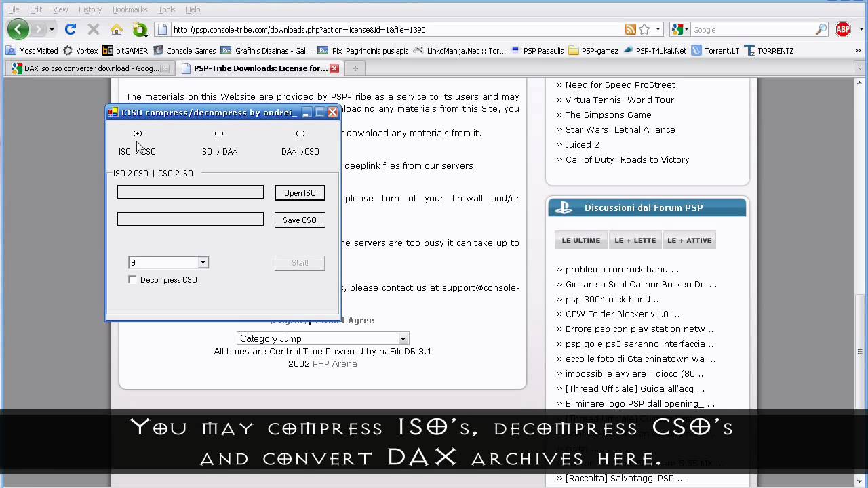Click the Save CSO button

click(300, 220)
